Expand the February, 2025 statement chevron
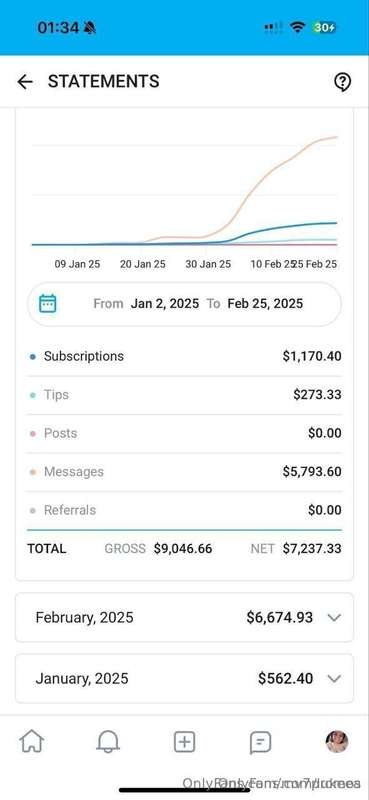369x800 pixels. pyautogui.click(x=334, y=617)
